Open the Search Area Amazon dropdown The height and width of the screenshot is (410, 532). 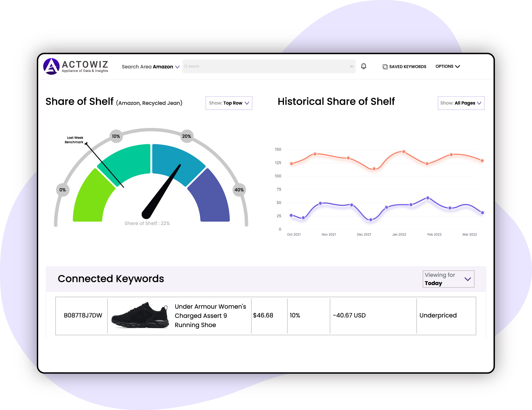151,67
